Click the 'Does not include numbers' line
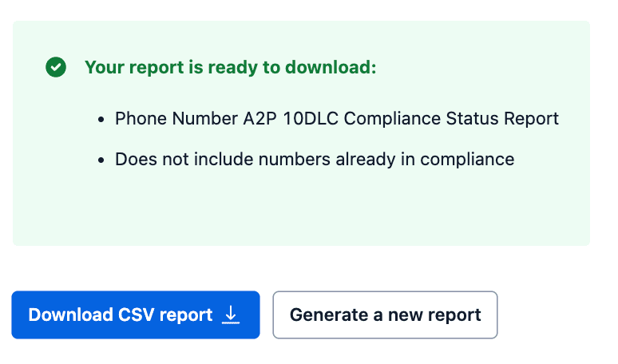Viewport: 618px width, 364px height. coord(314,160)
